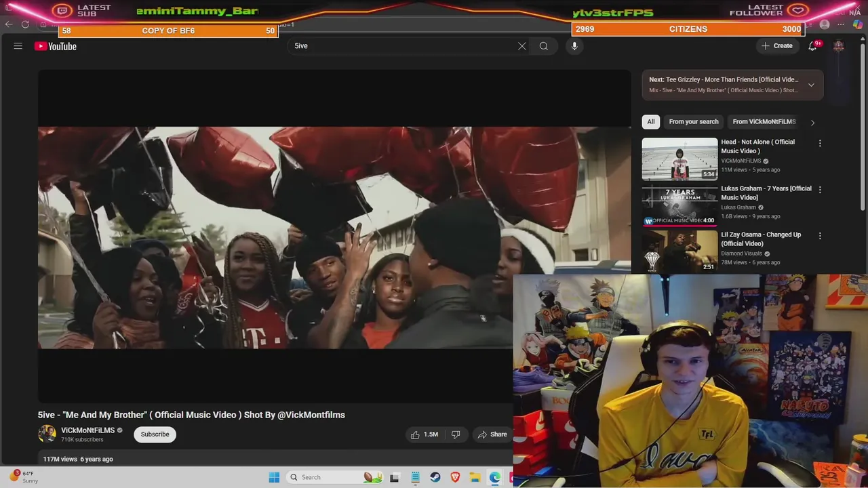Click the Windows taskbar Search box
Screen dimensions: 868x488
(x=335, y=477)
